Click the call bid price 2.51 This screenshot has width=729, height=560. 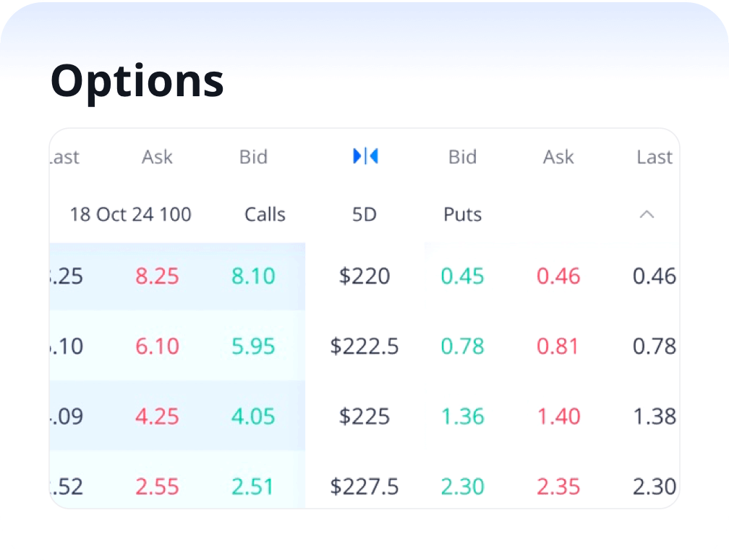click(x=253, y=486)
